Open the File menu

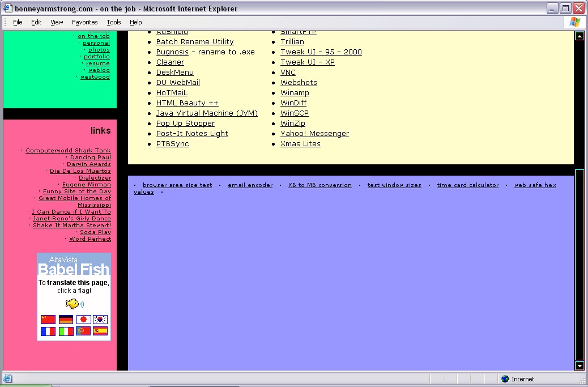18,22
